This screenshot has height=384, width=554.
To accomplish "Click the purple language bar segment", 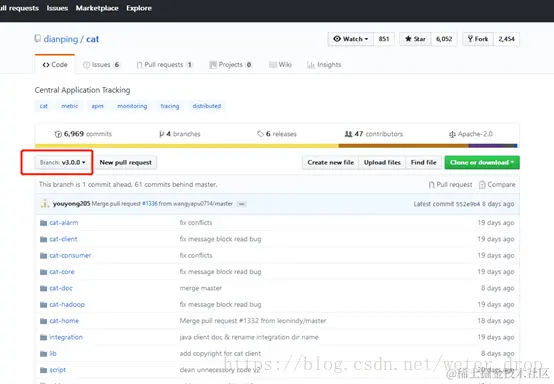I will pos(486,146).
